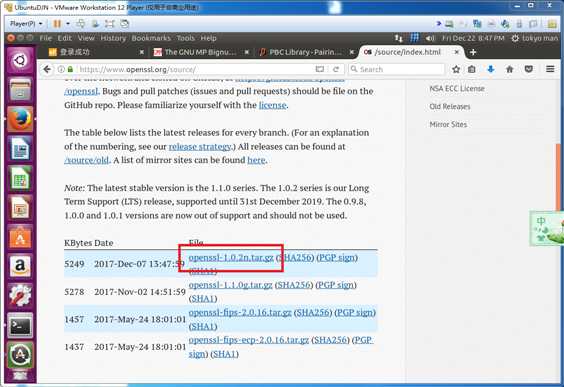Open the Help menu
Image resolution: width=564 pixels, height=387 pixels.
click(208, 38)
